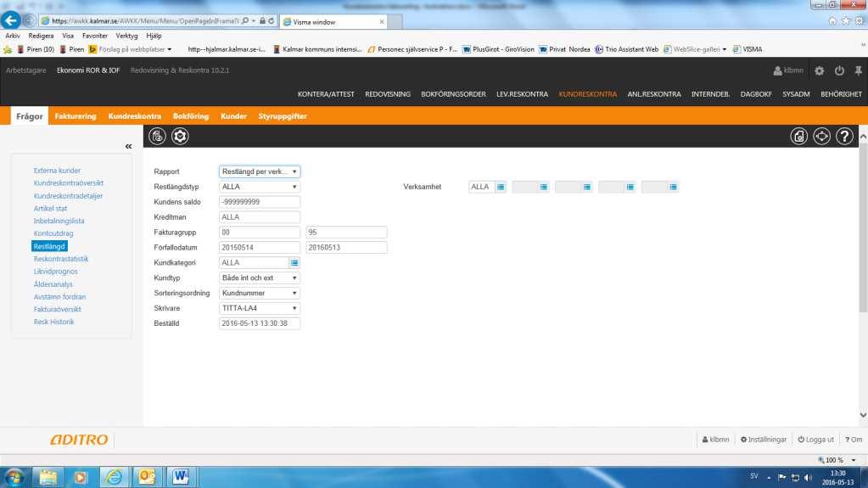Click the page vertical scrollbar
Screen dimensions: 868x488
(x=862, y=227)
